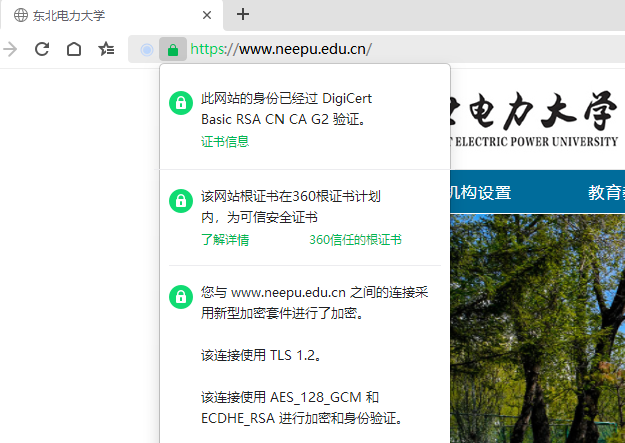Open 机构设置 menu on university page

click(x=481, y=193)
